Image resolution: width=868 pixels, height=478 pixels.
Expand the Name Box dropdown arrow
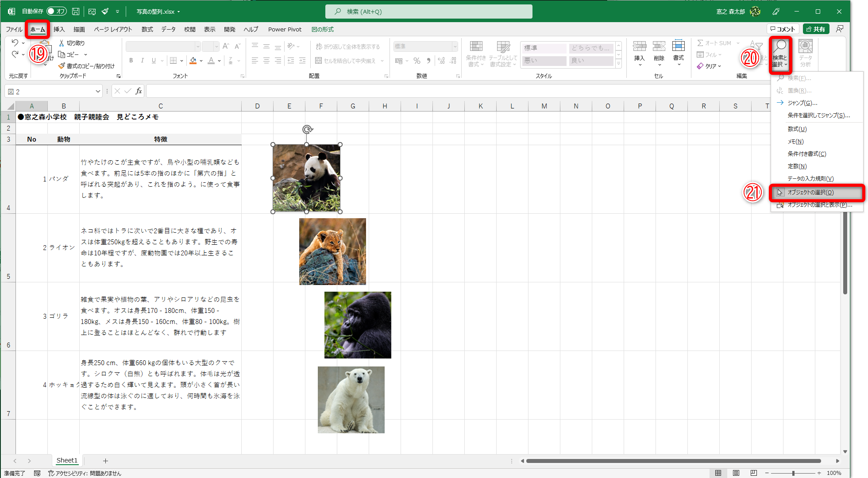[98, 92]
